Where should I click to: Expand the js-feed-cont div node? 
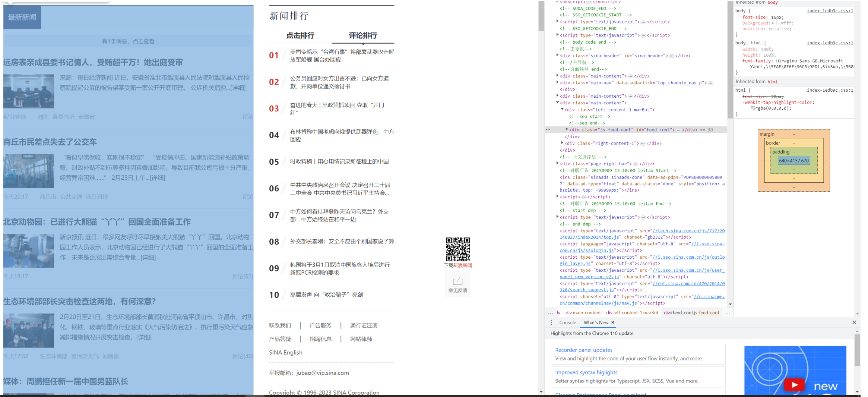[x=567, y=129]
